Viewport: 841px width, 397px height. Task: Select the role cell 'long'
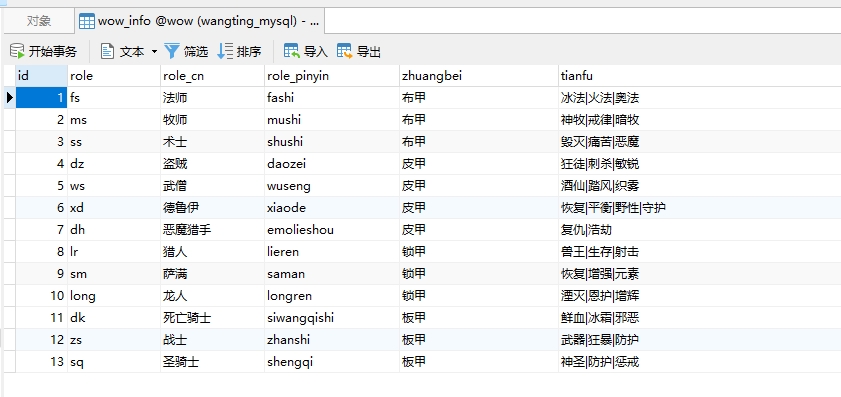pos(114,296)
